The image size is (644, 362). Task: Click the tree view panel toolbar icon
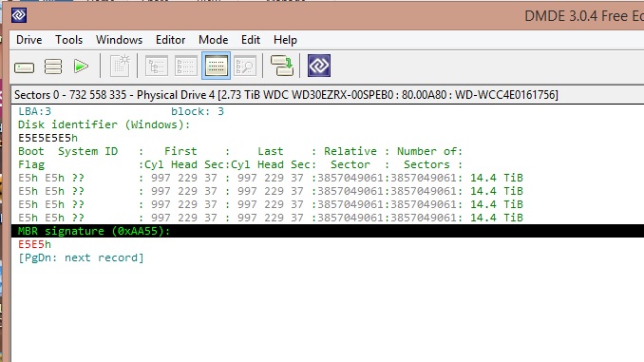157,66
